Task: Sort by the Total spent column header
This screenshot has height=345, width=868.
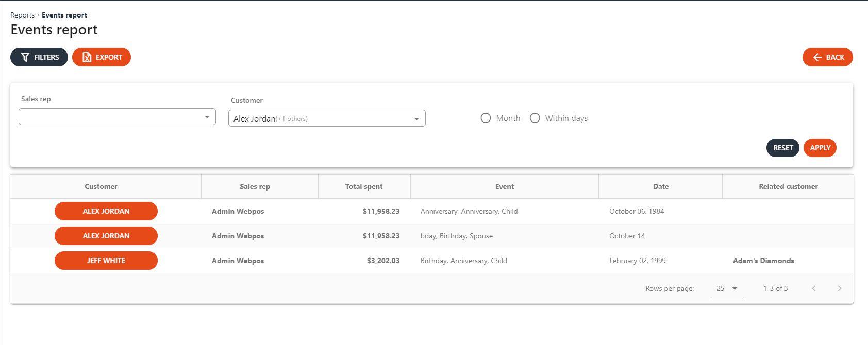Action: click(363, 186)
